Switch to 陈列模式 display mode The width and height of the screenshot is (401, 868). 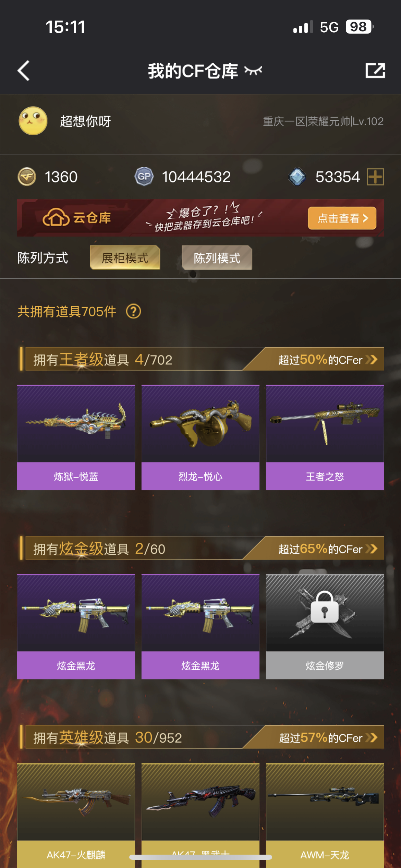[217, 258]
